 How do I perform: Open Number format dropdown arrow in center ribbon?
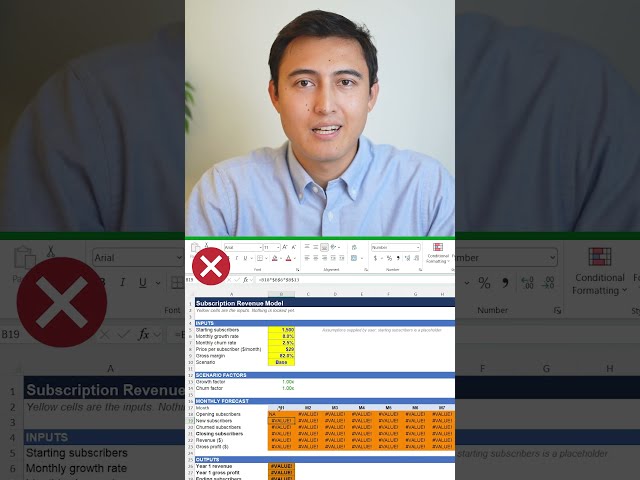(x=418, y=247)
